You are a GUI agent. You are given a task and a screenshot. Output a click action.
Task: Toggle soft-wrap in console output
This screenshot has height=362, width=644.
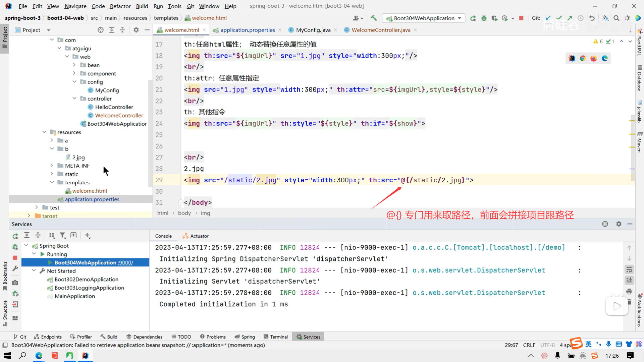(x=629, y=269)
